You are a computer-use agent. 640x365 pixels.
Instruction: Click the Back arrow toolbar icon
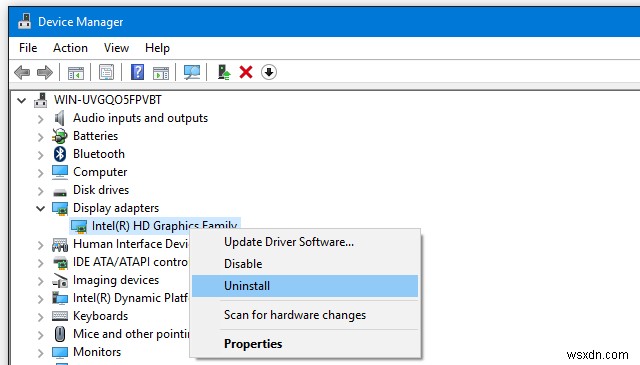[x=22, y=73]
